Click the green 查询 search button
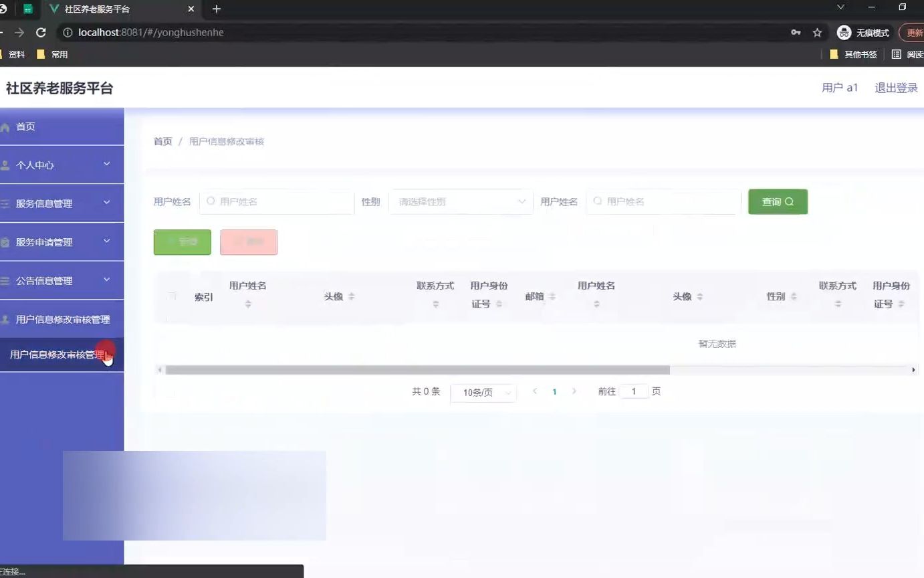924x578 pixels. coord(778,201)
